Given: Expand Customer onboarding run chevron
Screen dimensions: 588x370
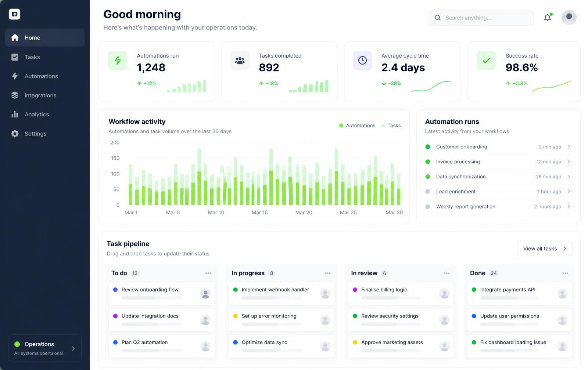Looking at the screenshot, I should pyautogui.click(x=569, y=147).
